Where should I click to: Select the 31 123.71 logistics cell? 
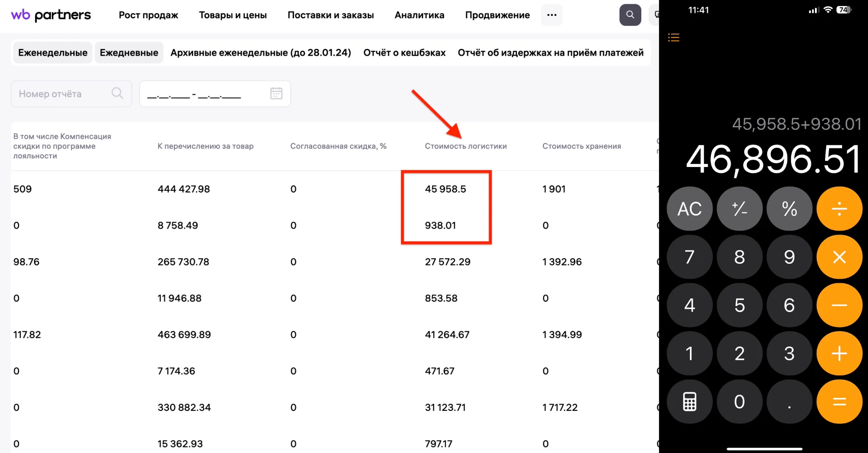point(445,408)
